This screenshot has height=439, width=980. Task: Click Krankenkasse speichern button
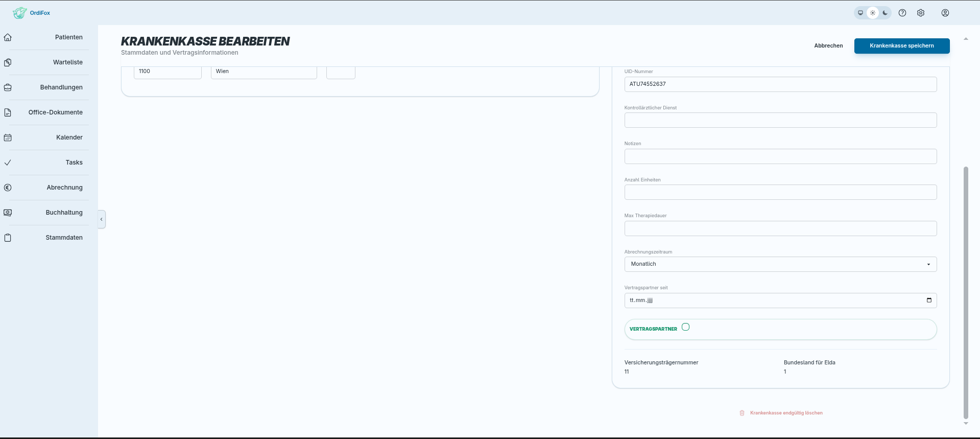click(902, 45)
